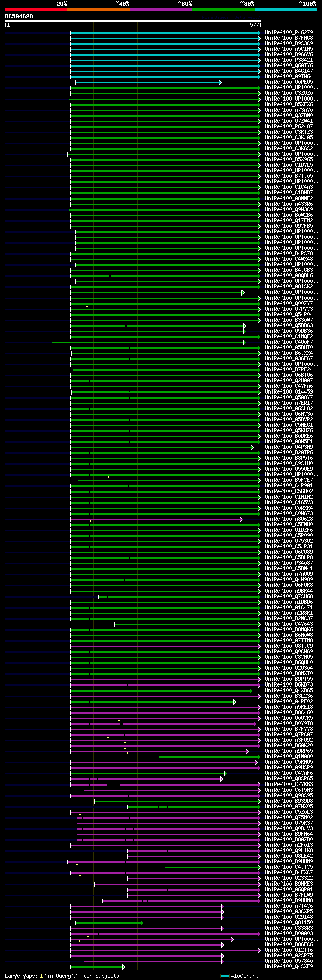Click the Large gaps legend text

point(62,975)
